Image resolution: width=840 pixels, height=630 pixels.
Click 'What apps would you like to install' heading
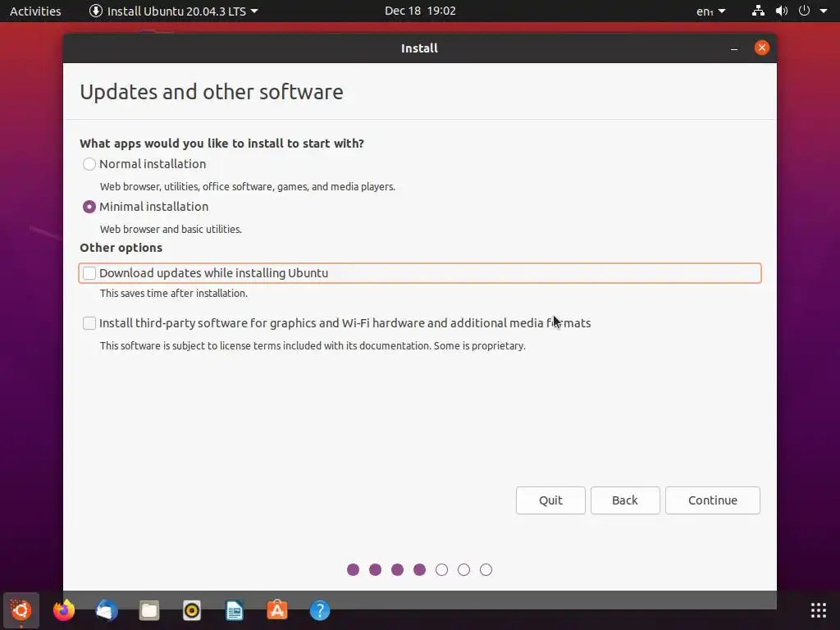tap(221, 144)
